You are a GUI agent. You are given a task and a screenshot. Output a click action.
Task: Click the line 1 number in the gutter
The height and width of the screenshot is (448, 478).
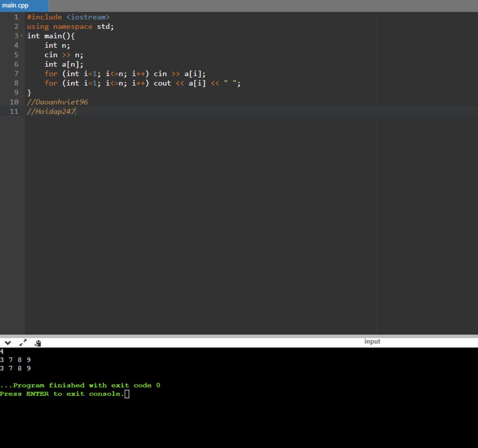pos(16,17)
